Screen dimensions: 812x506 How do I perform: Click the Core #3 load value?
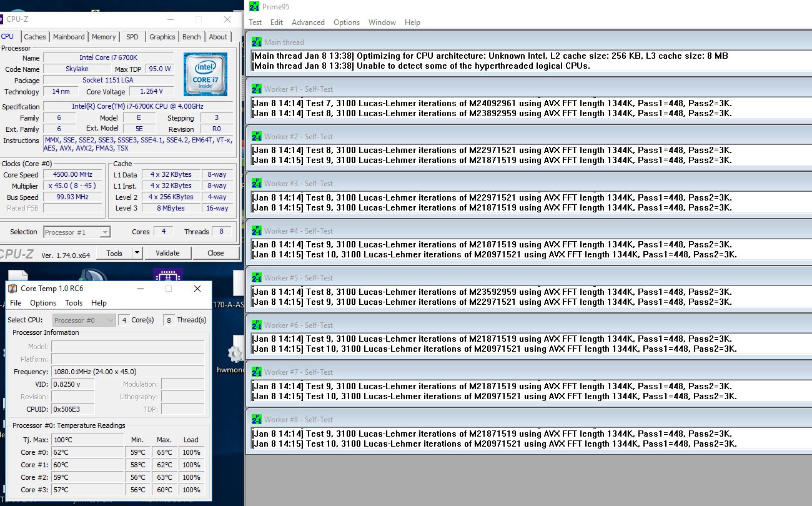(191, 490)
